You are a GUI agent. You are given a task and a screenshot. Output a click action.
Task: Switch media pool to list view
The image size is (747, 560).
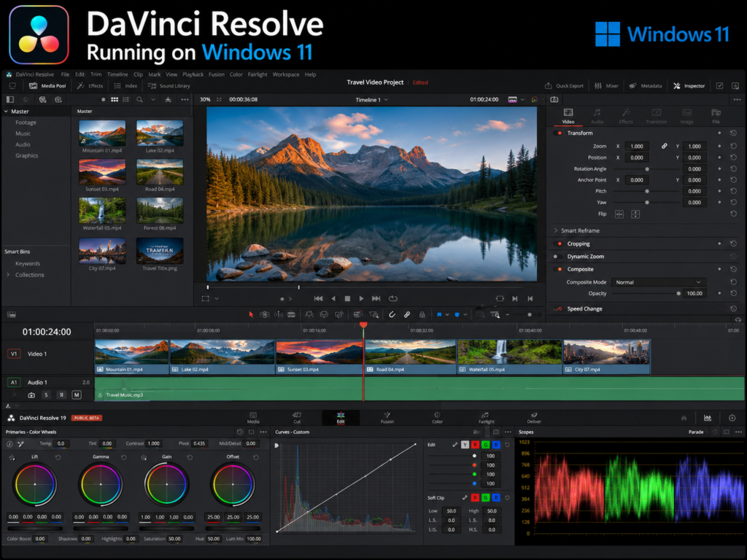coord(125,99)
